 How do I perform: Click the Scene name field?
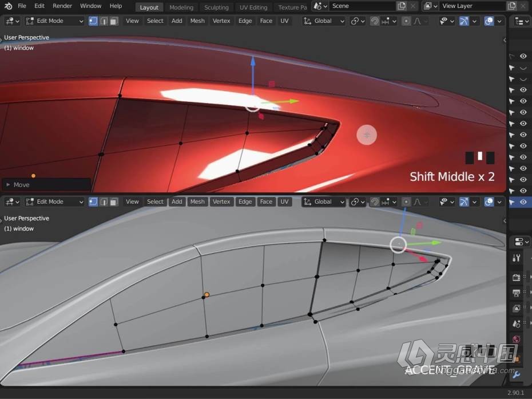point(362,6)
